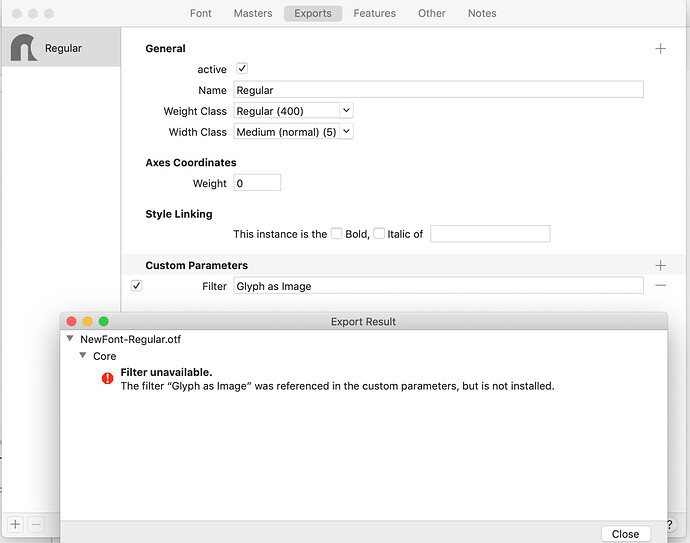The image size is (690, 543).
Task: Delete instance with bottom-left minus button
Action: (x=36, y=524)
